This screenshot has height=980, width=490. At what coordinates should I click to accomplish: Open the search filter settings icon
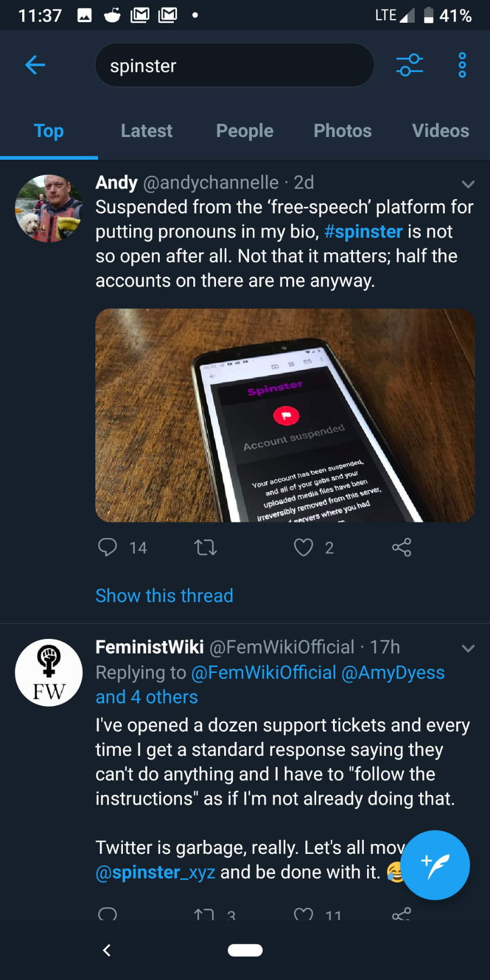(x=409, y=66)
